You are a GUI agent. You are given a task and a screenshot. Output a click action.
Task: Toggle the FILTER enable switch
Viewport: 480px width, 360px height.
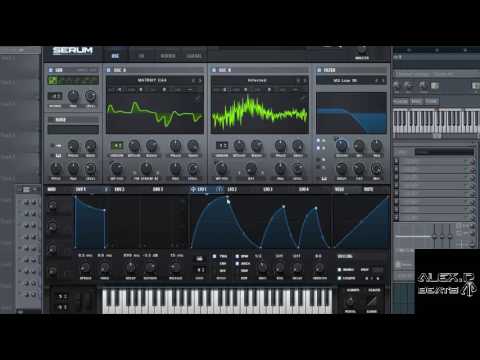(x=319, y=70)
